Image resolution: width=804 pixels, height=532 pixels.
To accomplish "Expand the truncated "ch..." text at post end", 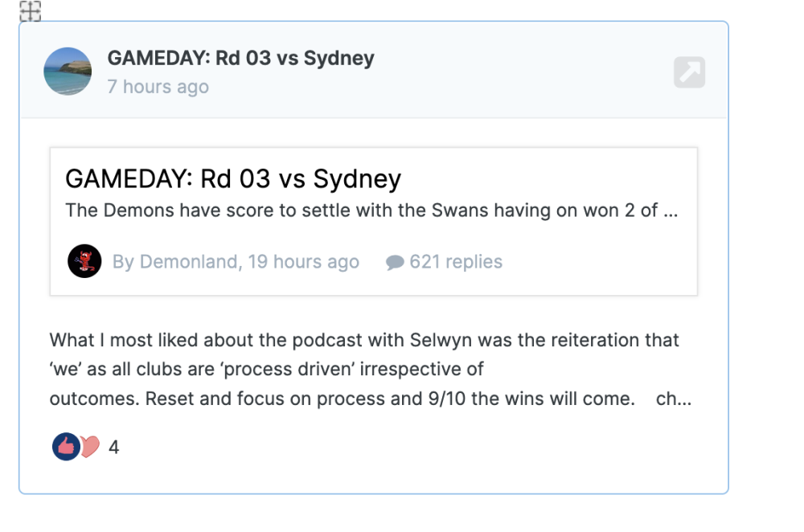I will click(x=674, y=399).
